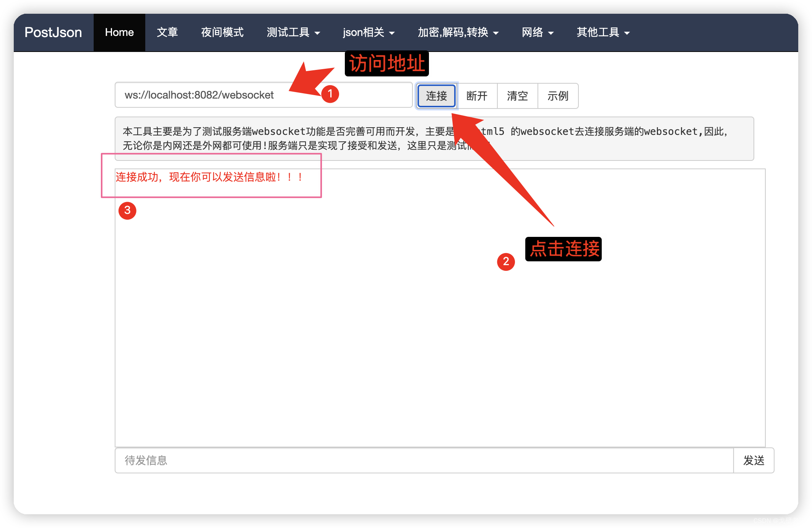Open the Home tab
Image resolution: width=812 pixels, height=528 pixels.
click(x=119, y=32)
